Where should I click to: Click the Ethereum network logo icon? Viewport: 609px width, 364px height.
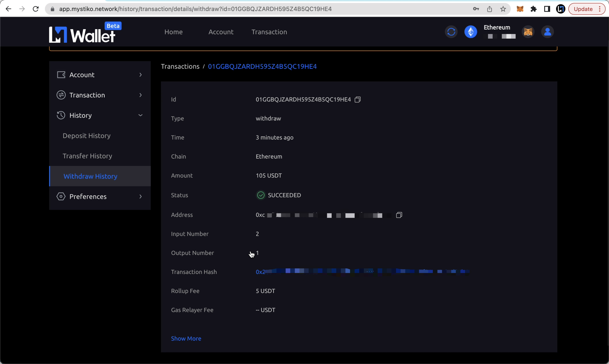471,32
